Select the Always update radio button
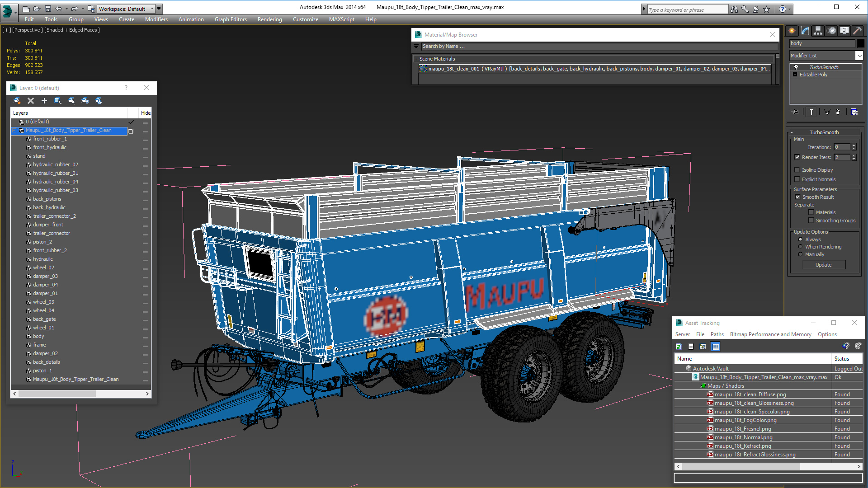This screenshot has width=868, height=488. click(x=801, y=239)
